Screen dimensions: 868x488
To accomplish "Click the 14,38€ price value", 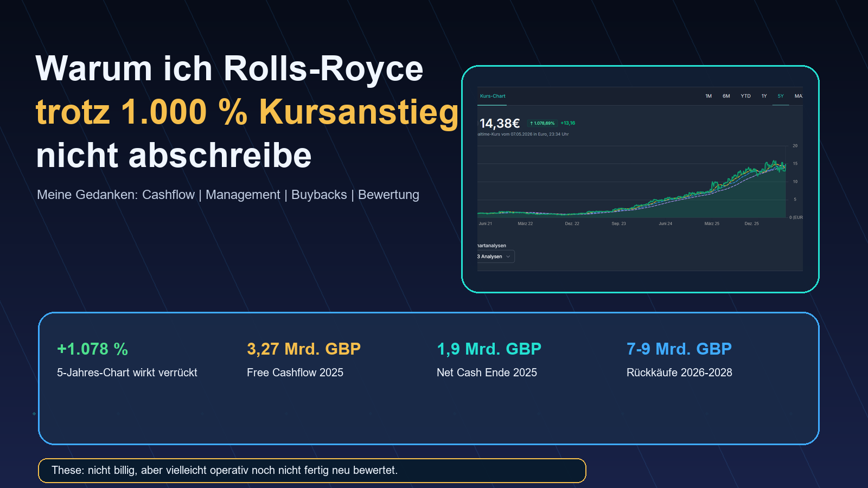I will (499, 124).
